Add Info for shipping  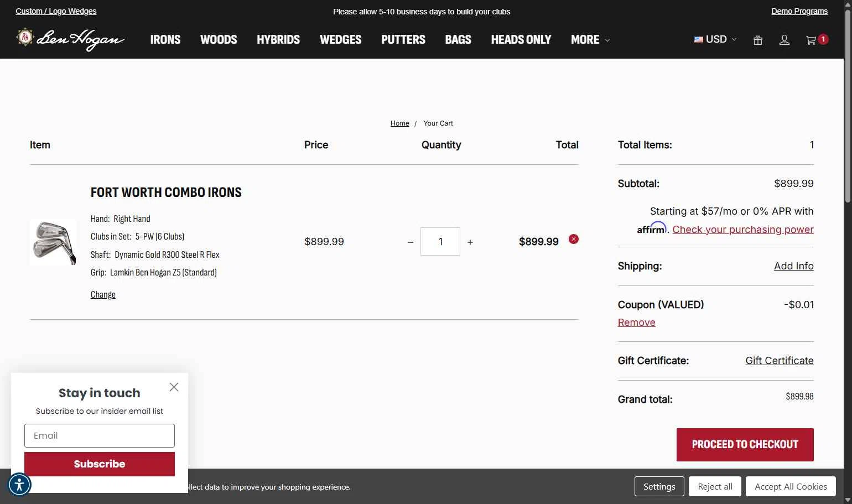(793, 266)
